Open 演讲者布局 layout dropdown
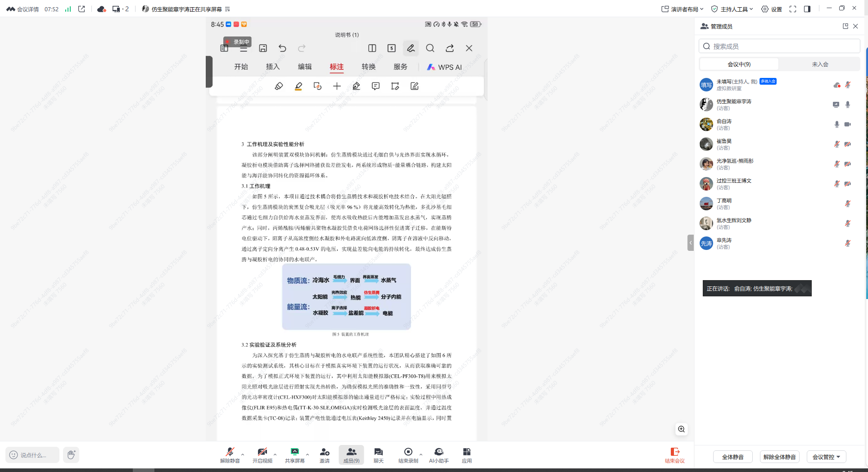The width and height of the screenshot is (868, 472). click(682, 9)
